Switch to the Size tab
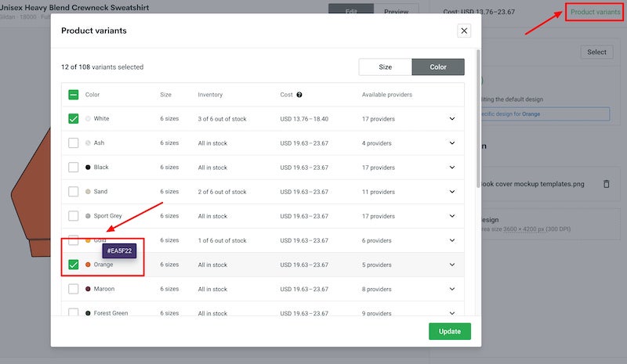Viewport: 627px width, 364px height. [385, 67]
